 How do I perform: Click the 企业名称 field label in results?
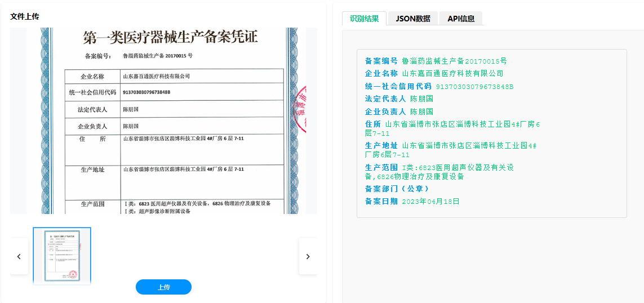click(x=381, y=73)
